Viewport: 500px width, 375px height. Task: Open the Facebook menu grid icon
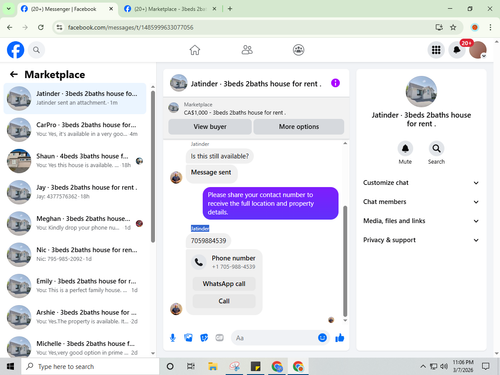pyautogui.click(x=436, y=50)
